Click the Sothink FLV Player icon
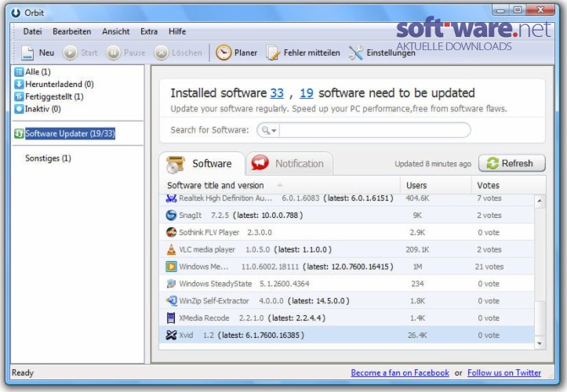This screenshot has height=392, width=567. pyautogui.click(x=171, y=232)
